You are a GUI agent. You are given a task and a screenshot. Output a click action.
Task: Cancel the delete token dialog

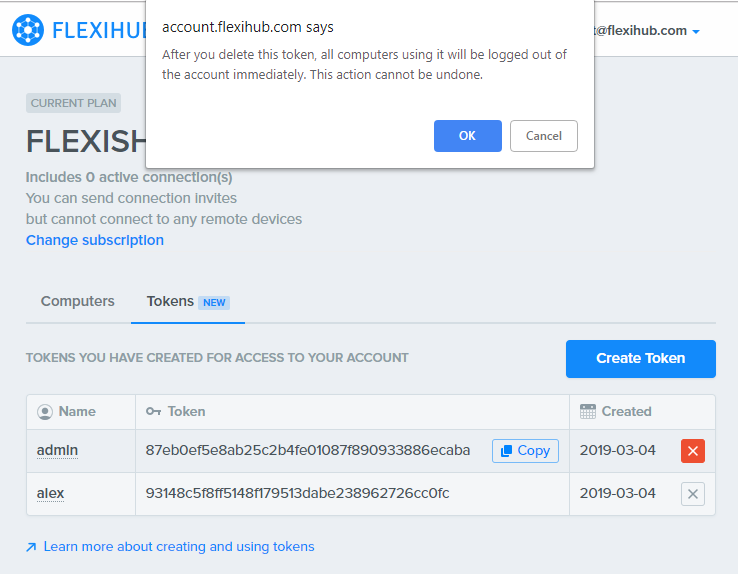[x=544, y=136]
